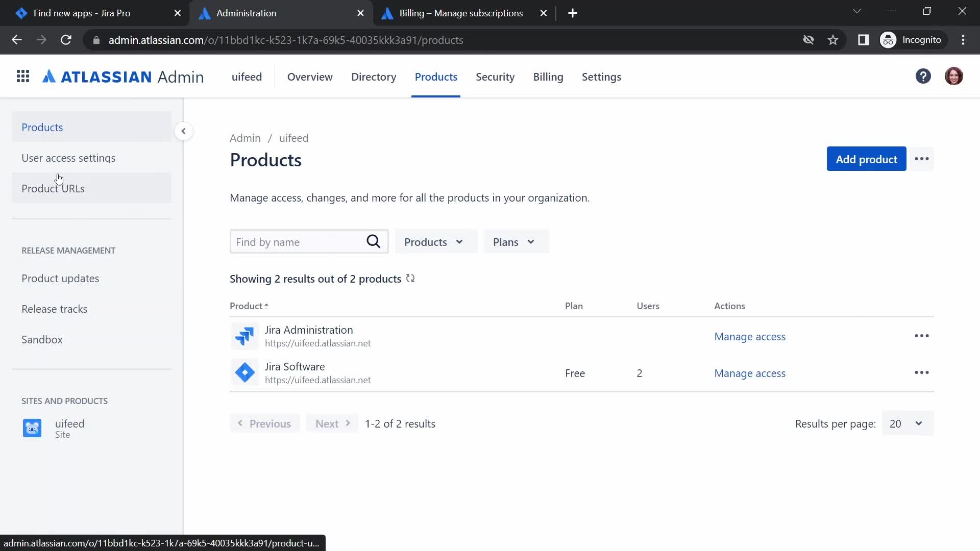
Task: Click the Next page button
Action: coord(333,423)
